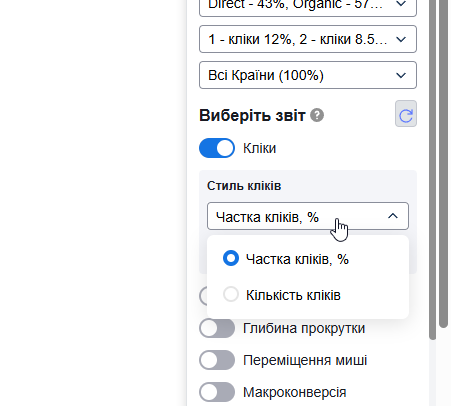Click the Стиль кліків label

pos(244,186)
